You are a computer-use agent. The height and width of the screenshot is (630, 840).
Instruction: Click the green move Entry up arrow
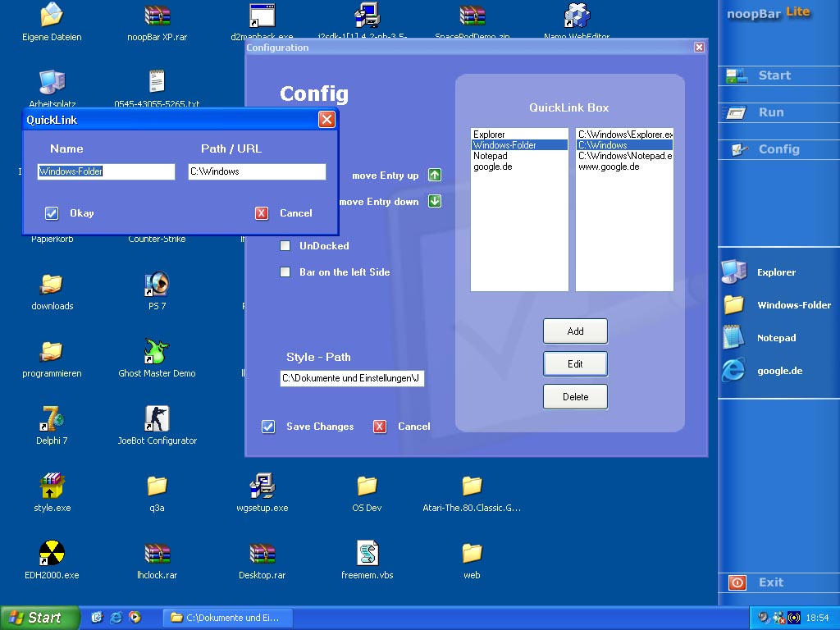coord(435,175)
